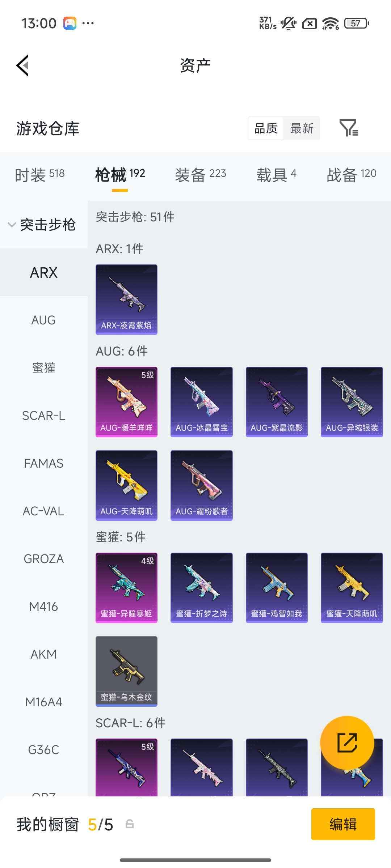
Task: Switch to the 时装 tab
Action: tap(40, 175)
